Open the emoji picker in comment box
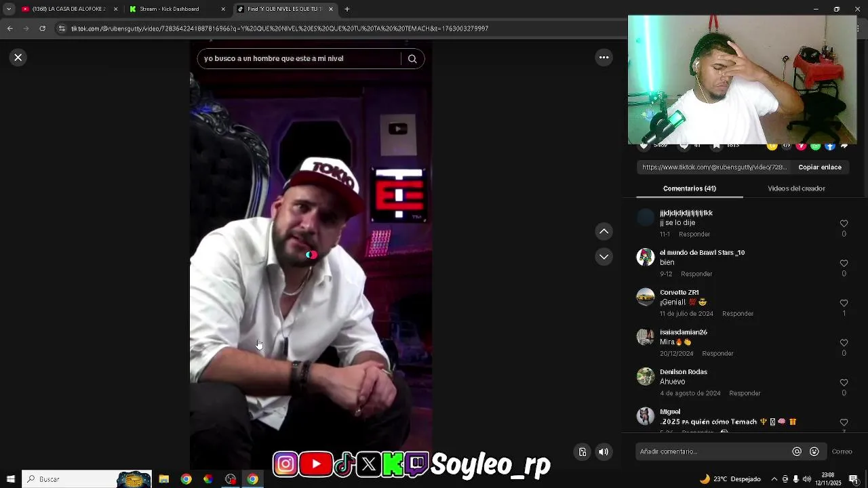This screenshot has width=868, height=488. tap(814, 451)
